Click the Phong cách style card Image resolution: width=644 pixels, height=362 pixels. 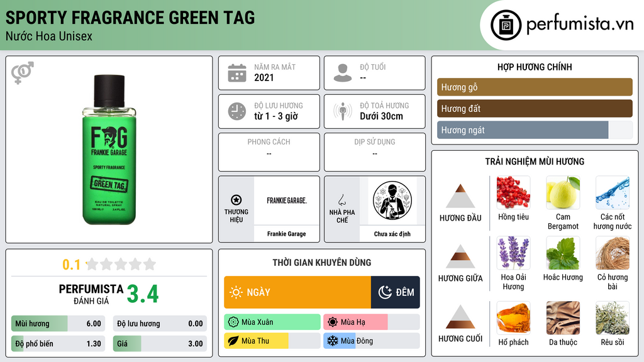(x=269, y=152)
